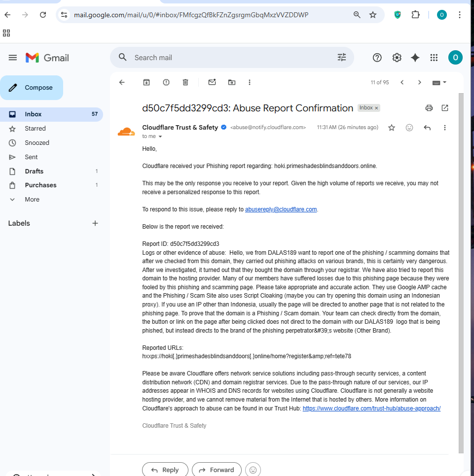Click the '11 of 95' conversation counter
This screenshot has height=476, width=474.
[379, 82]
